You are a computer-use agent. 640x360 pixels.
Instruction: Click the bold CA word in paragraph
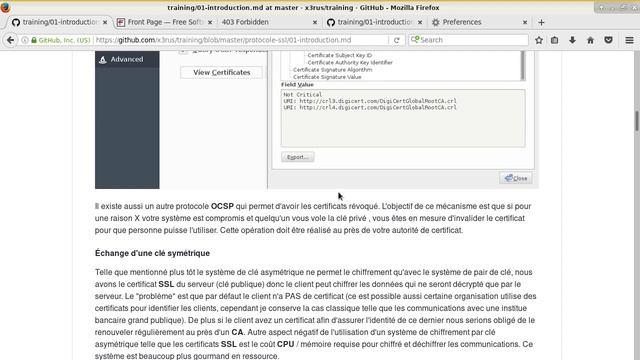(x=237, y=332)
